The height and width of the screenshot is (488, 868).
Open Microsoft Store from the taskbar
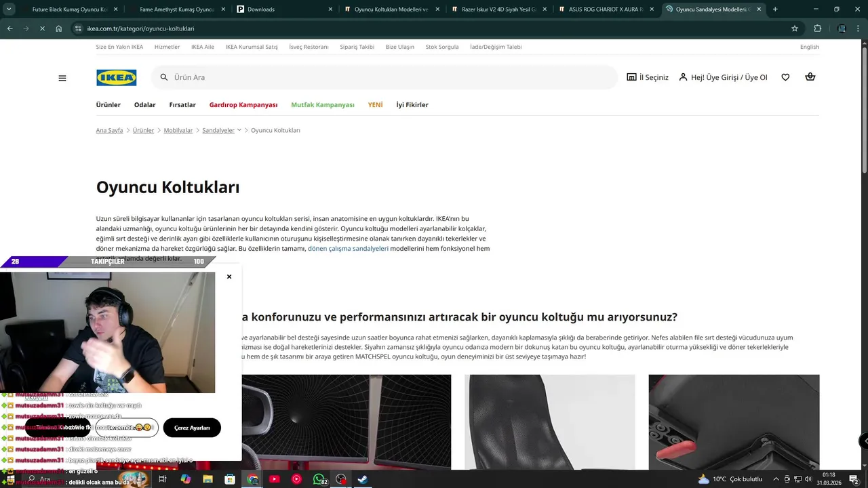point(230,479)
